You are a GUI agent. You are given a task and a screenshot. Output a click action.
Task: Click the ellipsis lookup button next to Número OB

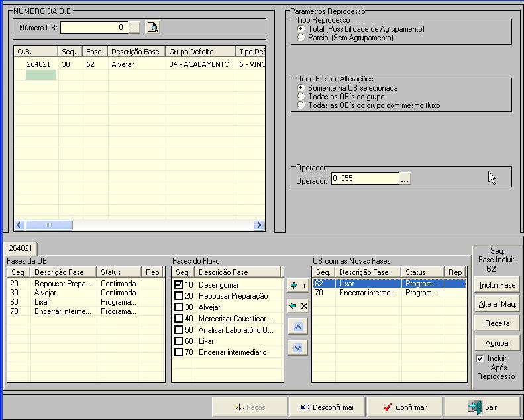coord(134,27)
